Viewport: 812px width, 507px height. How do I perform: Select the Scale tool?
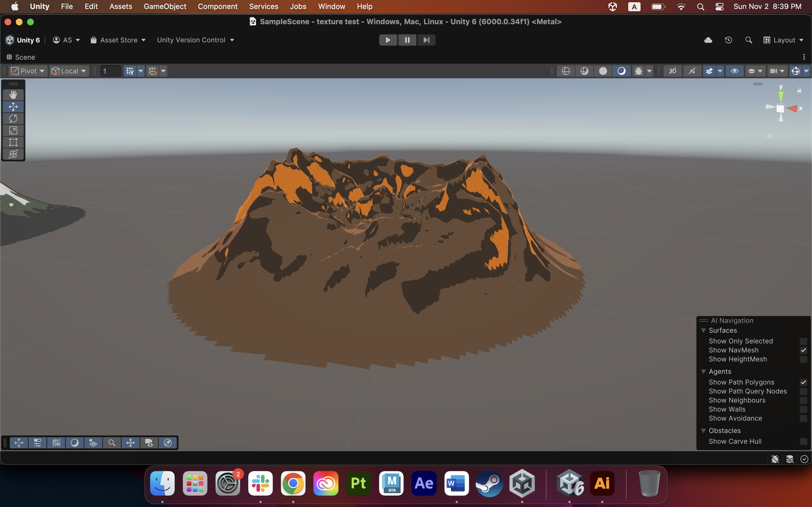(x=13, y=130)
